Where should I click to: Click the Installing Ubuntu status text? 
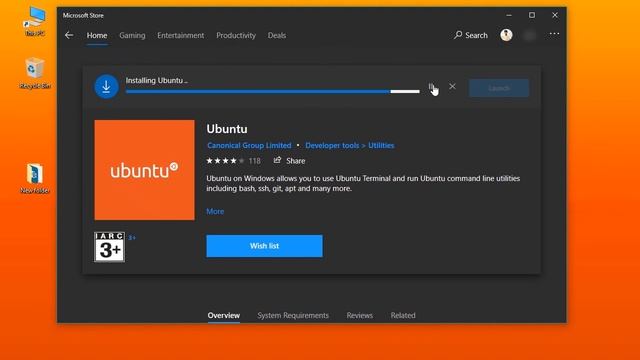pyautogui.click(x=157, y=80)
